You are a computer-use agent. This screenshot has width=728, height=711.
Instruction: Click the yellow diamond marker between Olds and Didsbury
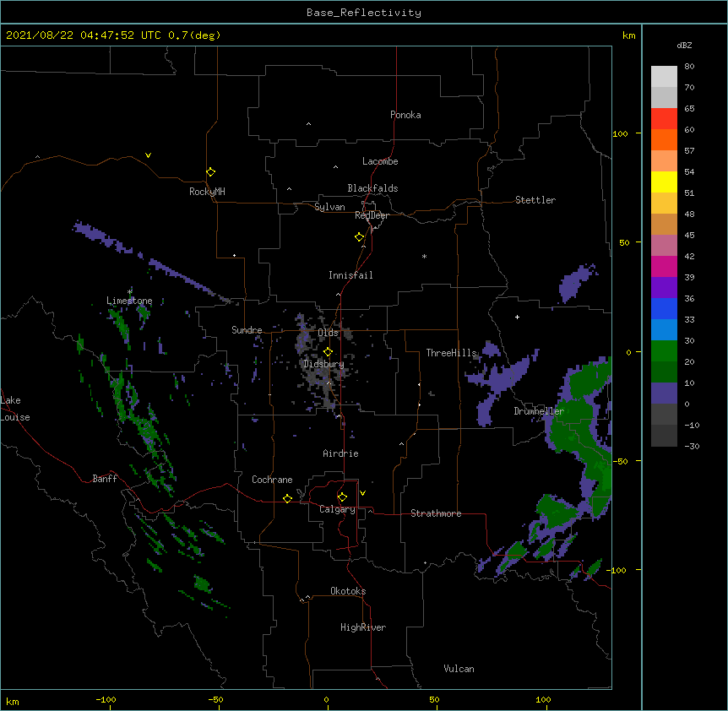coord(328,352)
